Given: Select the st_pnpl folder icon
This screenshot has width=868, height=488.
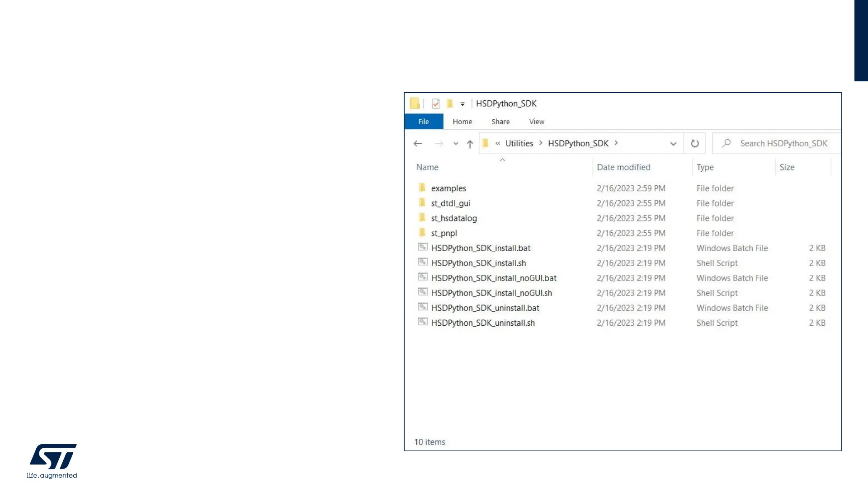Looking at the screenshot, I should [x=422, y=232].
